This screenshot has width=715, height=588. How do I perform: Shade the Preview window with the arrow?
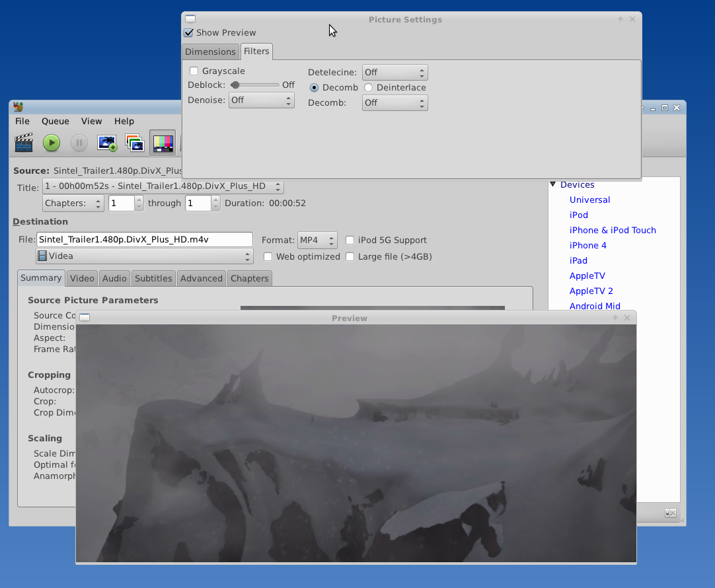(615, 318)
